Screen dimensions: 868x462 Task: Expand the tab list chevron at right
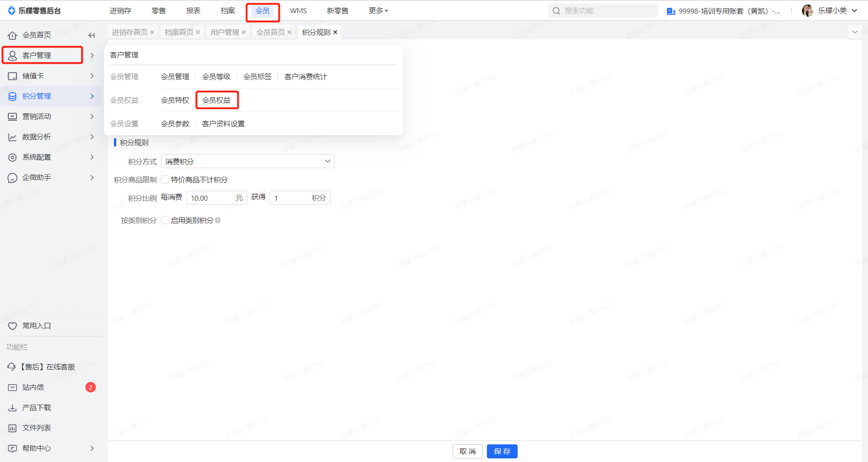[854, 32]
